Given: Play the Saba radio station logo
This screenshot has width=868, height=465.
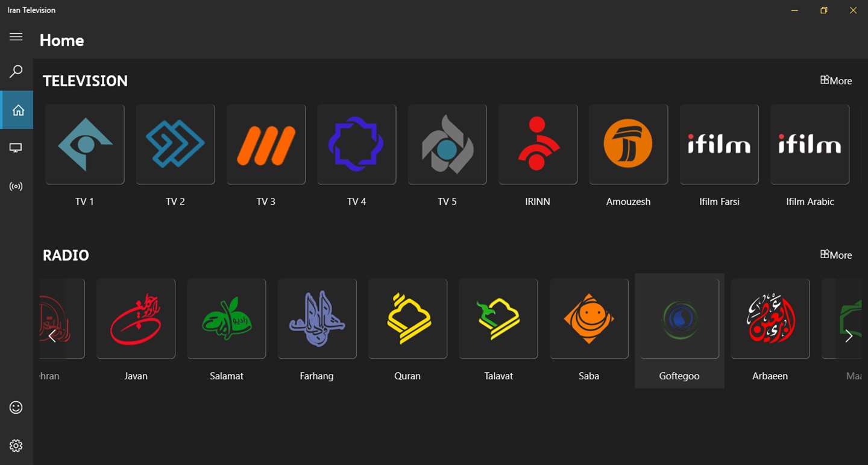Looking at the screenshot, I should point(590,318).
